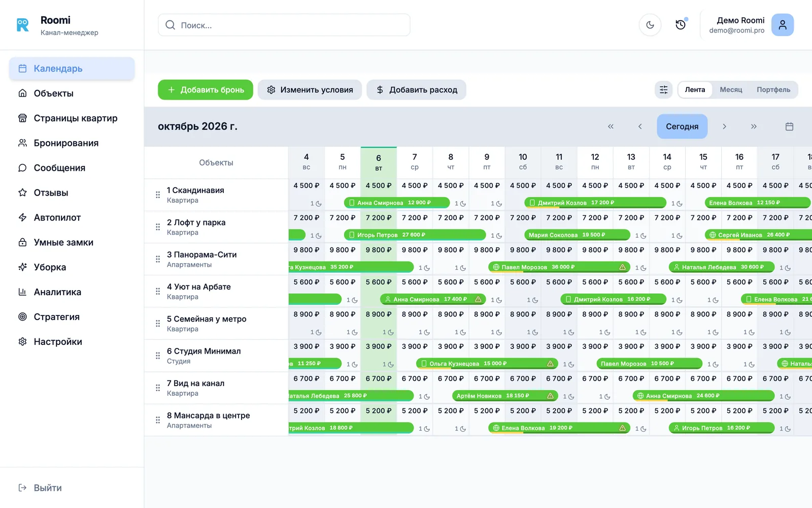Click the user avatar icon
812x508 pixels.
click(783, 25)
